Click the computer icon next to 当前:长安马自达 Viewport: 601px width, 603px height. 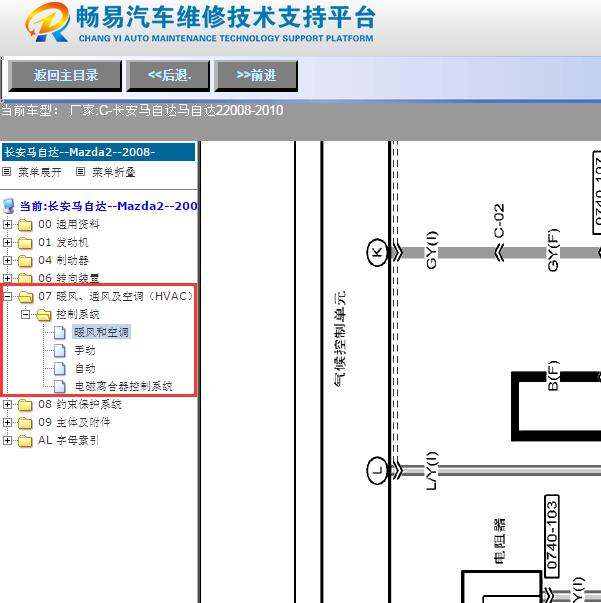click(9, 206)
